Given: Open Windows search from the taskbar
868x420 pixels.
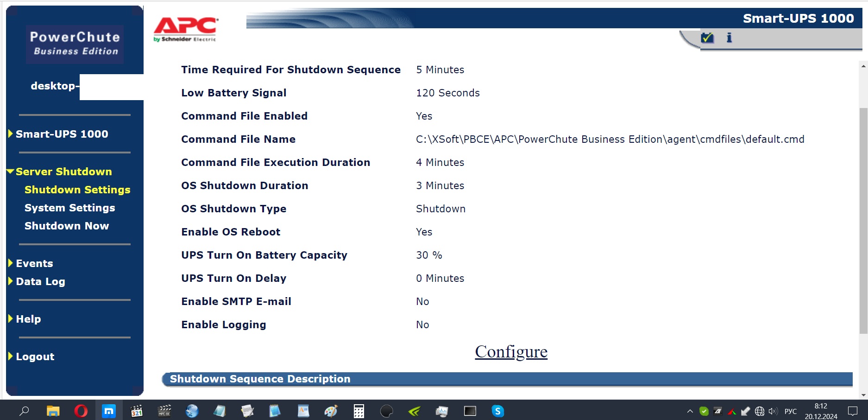Looking at the screenshot, I should (x=25, y=411).
